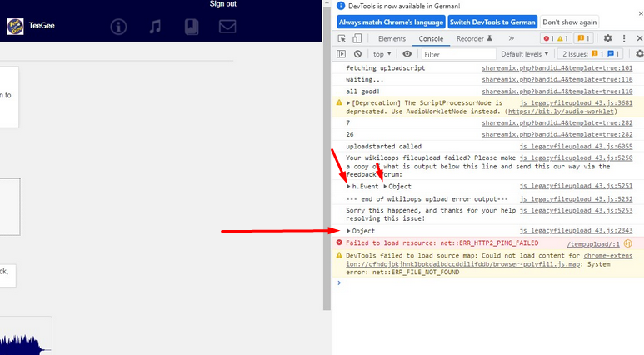644x355 pixels.
Task: Open the Default levels dropdown
Action: point(525,54)
